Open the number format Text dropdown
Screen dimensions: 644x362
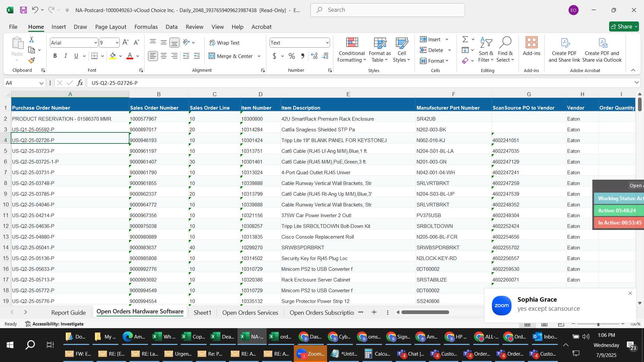327,43
